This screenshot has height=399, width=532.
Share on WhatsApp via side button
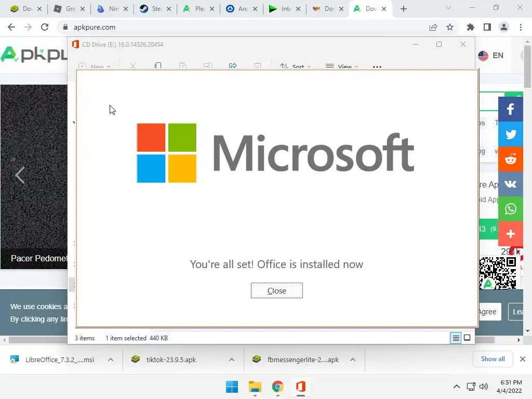pos(510,209)
